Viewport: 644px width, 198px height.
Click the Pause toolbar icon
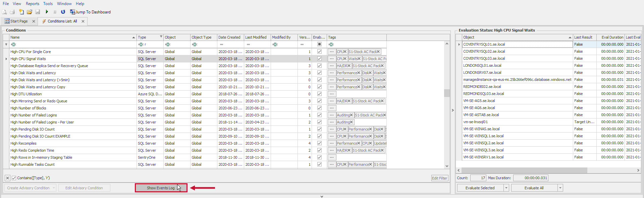(55, 12)
